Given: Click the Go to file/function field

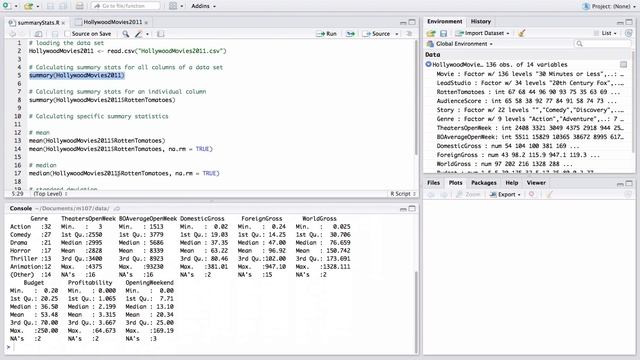Looking at the screenshot, I should (x=125, y=6).
